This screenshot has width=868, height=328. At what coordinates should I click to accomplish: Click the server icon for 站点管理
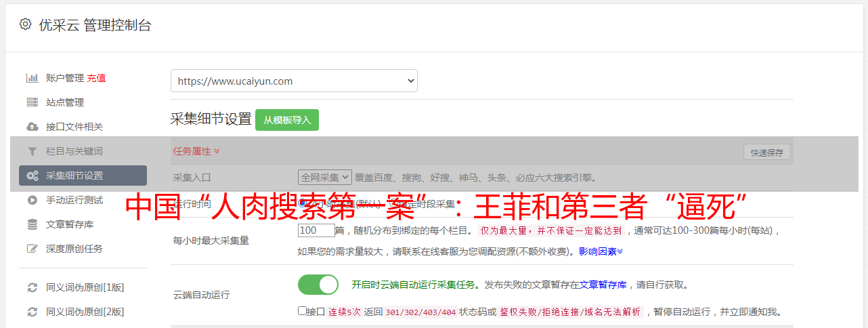click(x=32, y=102)
